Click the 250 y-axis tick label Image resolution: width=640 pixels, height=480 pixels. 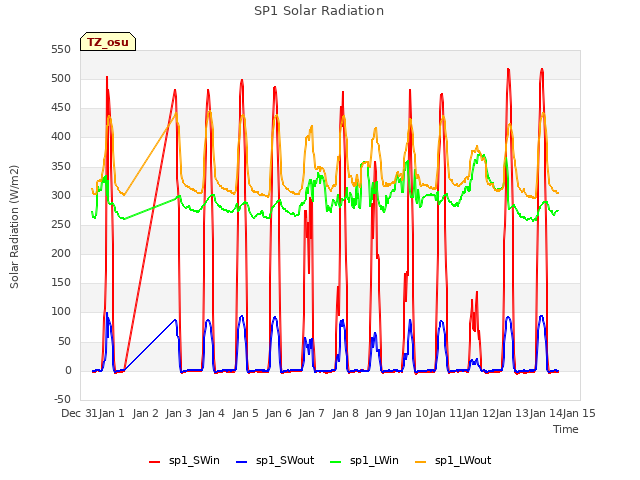pos(61,224)
